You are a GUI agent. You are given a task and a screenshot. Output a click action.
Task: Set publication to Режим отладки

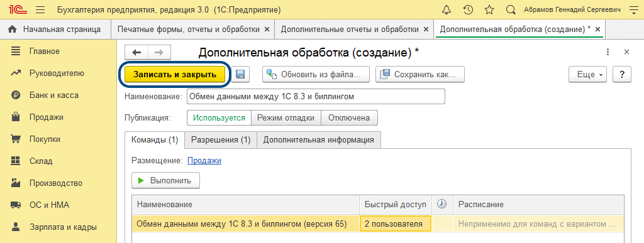pos(286,117)
